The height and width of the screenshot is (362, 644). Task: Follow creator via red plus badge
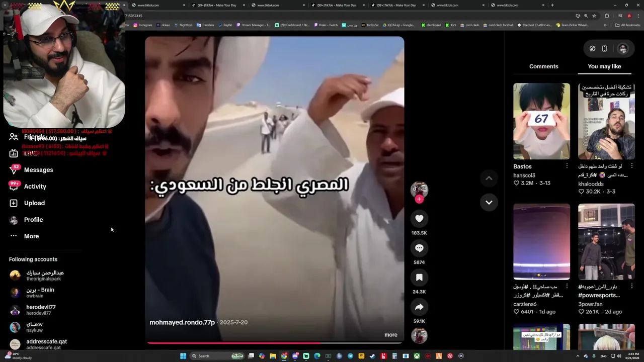[x=419, y=199]
